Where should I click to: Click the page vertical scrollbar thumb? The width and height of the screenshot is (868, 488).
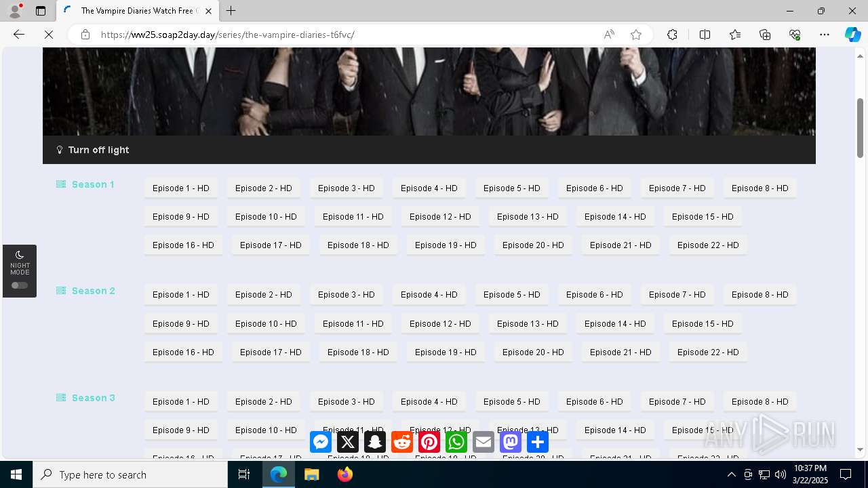(860, 128)
